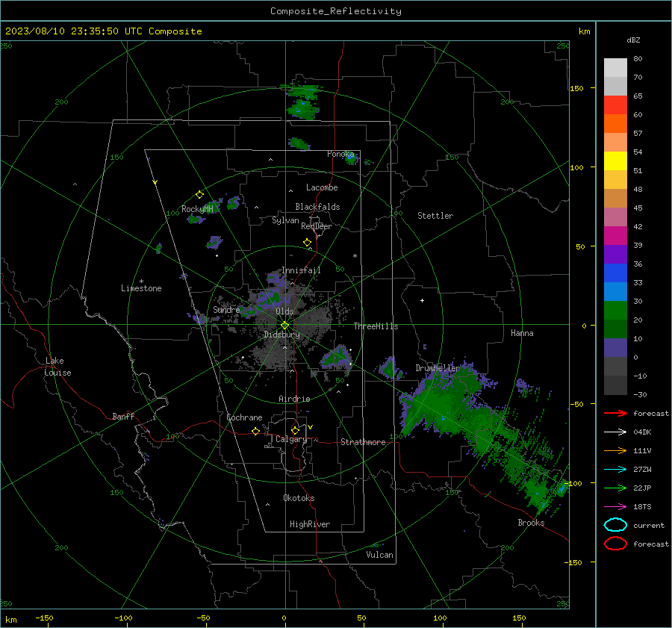Click the green 22JP arrow in legend

(x=615, y=488)
